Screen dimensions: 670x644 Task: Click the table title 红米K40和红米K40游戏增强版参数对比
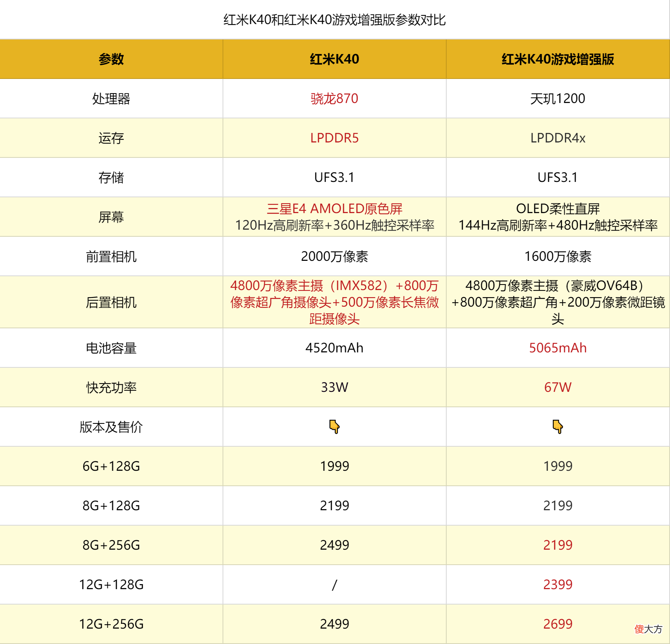click(335, 20)
